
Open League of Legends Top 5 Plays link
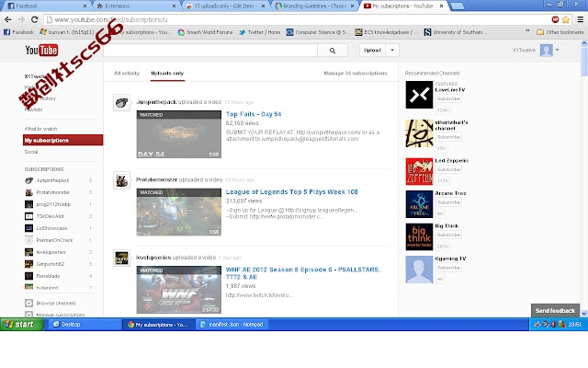coord(292,192)
